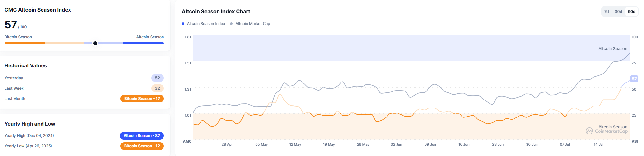Screen dimensions: 644x156
Task: Click the orange Bitcoin Season slider segment
Action: point(24,43)
